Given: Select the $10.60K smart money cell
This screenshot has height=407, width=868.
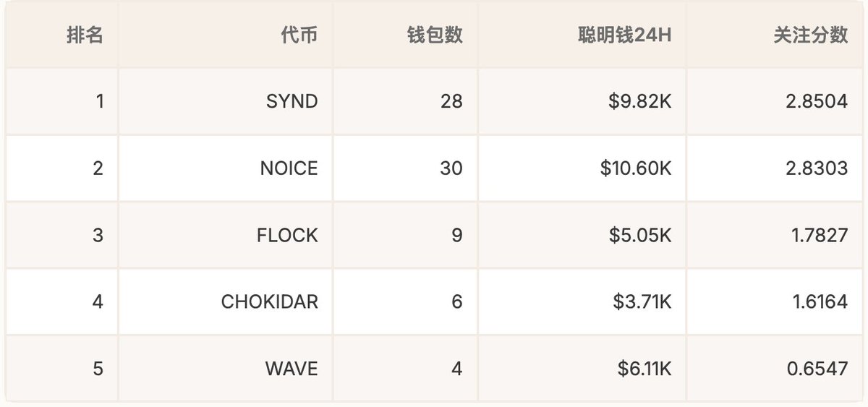Looking at the screenshot, I should pyautogui.click(x=636, y=168).
